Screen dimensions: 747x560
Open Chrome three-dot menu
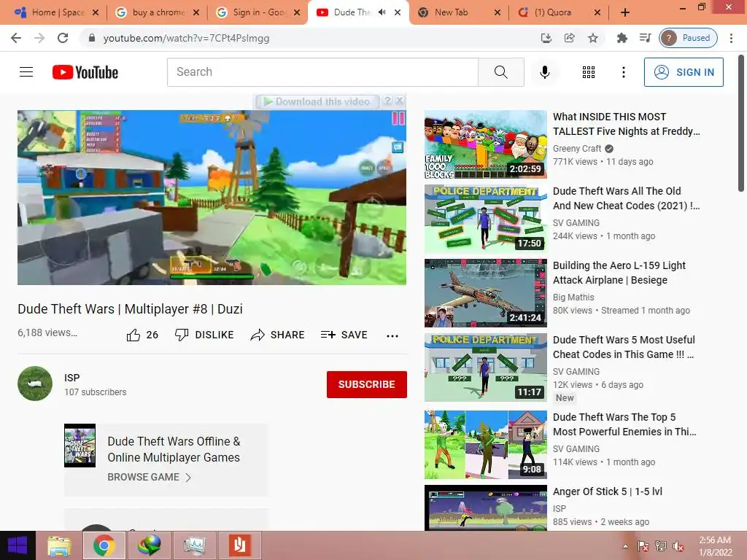click(731, 38)
